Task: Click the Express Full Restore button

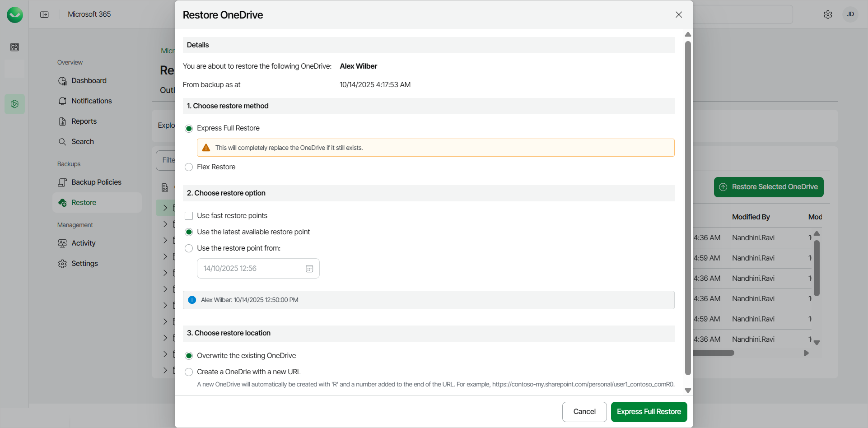Action: click(649, 412)
